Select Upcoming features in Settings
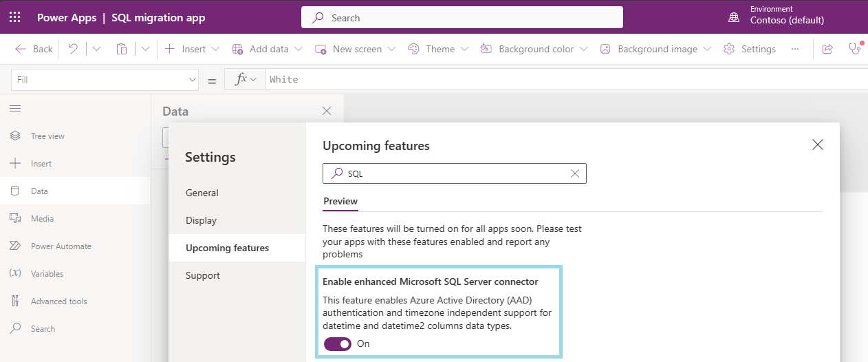Viewport: 868px width, 362px height. [x=237, y=248]
